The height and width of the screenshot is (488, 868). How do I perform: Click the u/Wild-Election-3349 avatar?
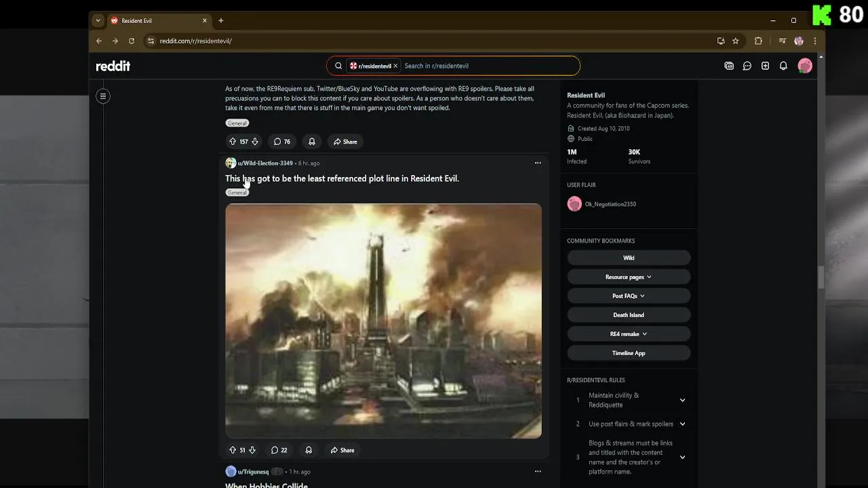point(231,163)
